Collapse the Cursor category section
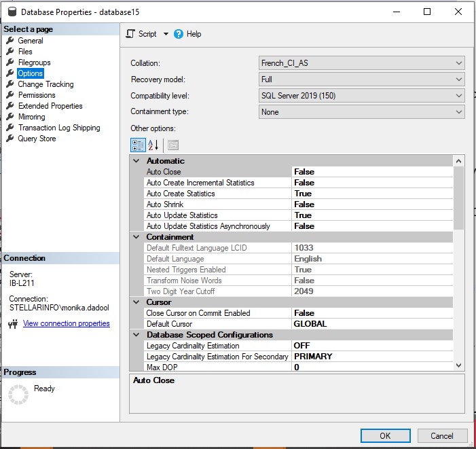This screenshot has height=449, width=476. (137, 302)
